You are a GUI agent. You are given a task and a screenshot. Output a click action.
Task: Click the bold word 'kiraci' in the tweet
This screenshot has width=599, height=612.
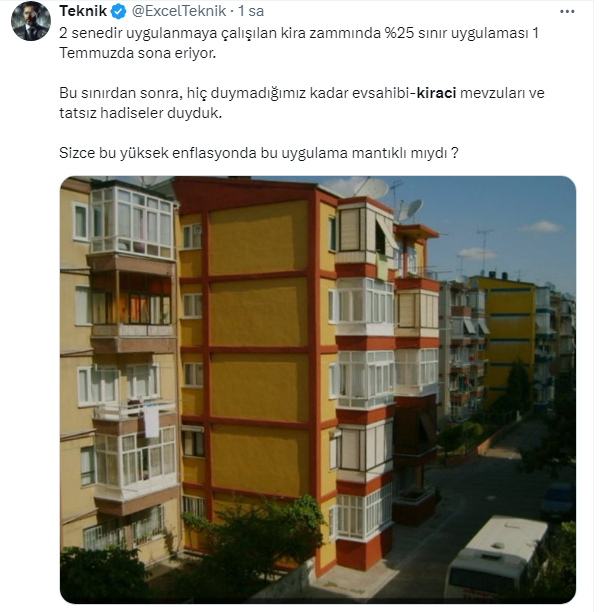[436, 93]
